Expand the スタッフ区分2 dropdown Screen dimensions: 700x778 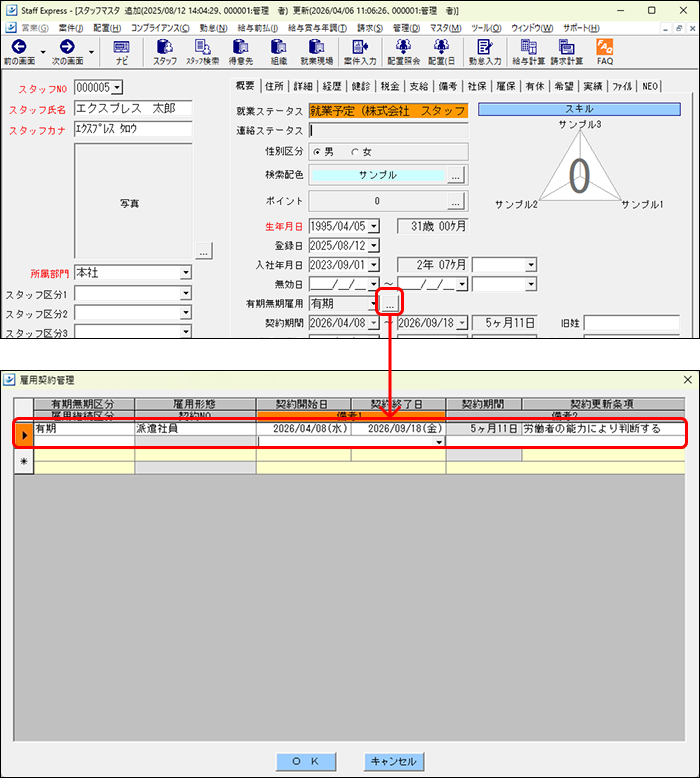[x=186, y=313]
